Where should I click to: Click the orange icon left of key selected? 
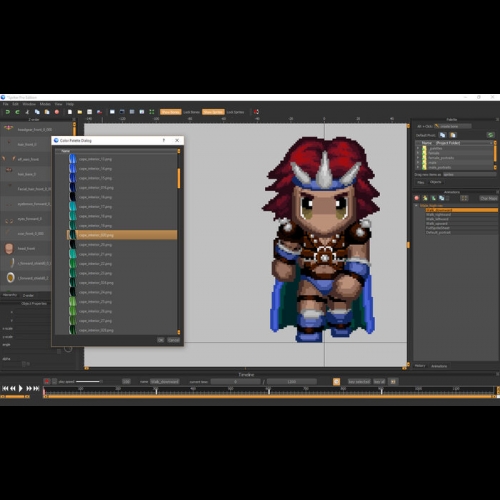pos(337,382)
